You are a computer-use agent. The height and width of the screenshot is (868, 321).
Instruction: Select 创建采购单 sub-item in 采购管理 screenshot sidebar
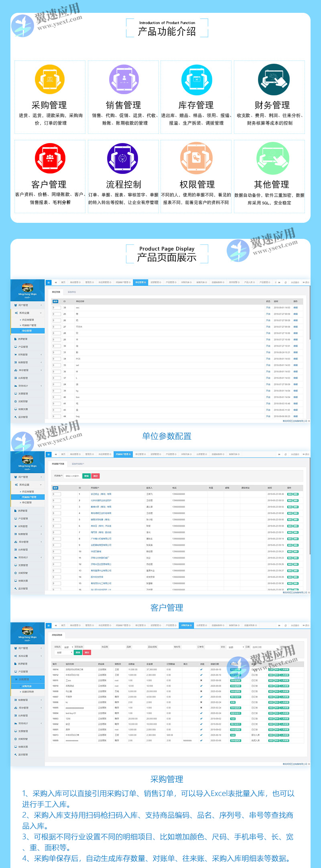pyautogui.click(x=28, y=692)
